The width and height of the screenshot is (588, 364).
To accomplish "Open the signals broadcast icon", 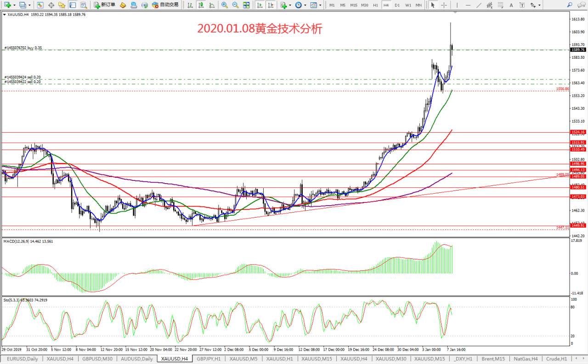I will [x=145, y=5].
